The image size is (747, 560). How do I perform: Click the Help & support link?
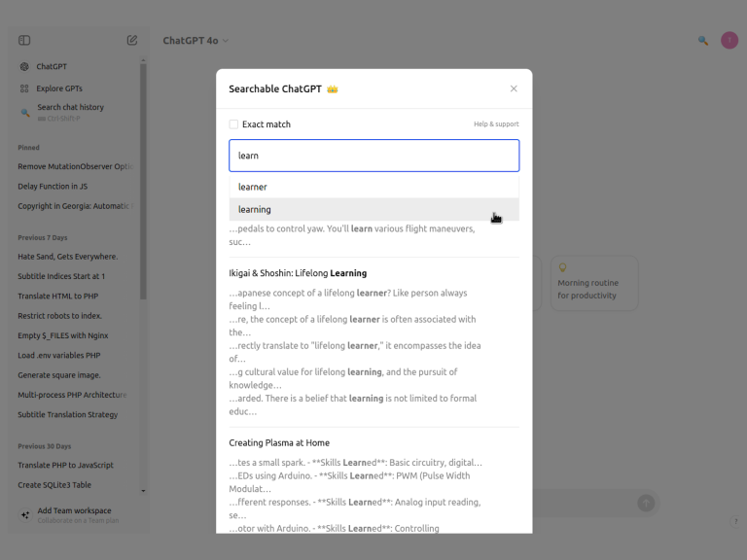click(x=496, y=124)
